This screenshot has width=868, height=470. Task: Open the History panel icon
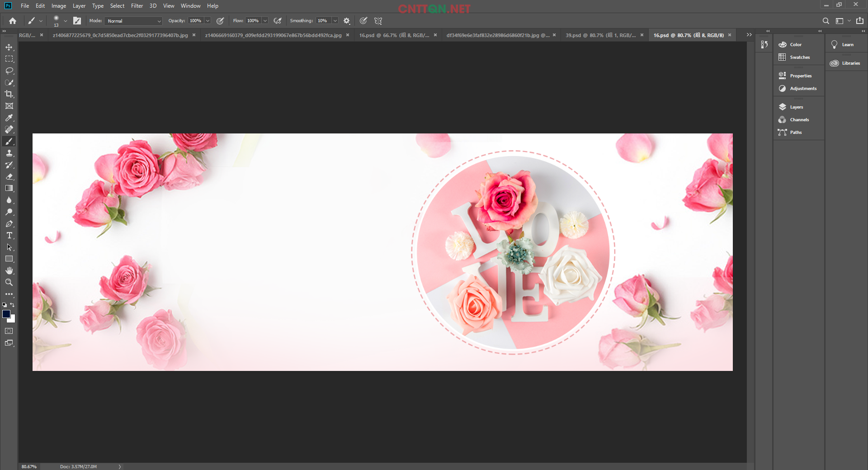tap(764, 44)
